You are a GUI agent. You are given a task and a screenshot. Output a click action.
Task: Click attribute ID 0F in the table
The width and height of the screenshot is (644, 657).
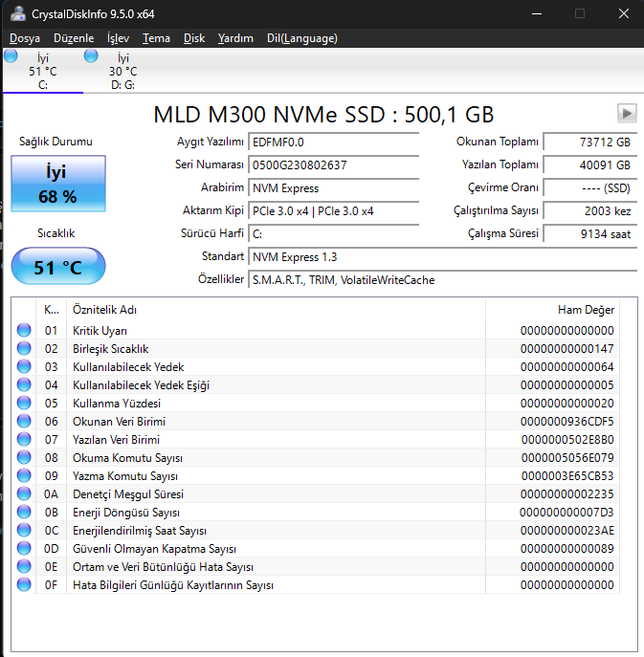click(x=51, y=585)
